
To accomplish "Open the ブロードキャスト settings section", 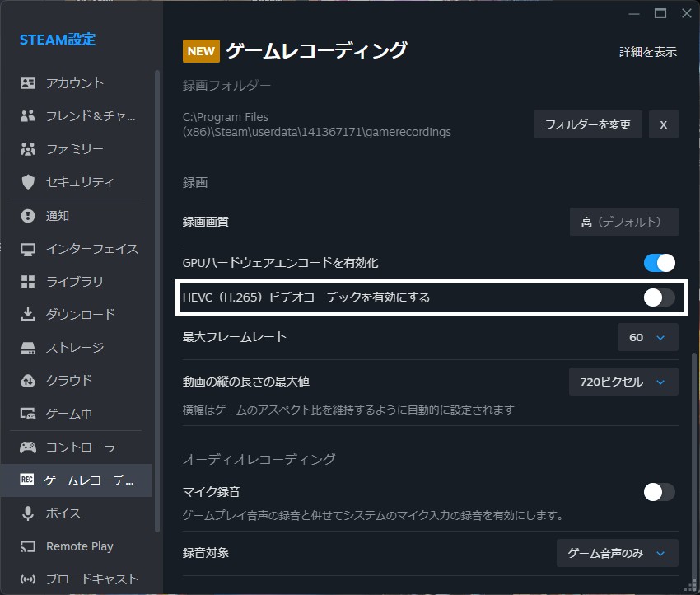I will [x=76, y=579].
